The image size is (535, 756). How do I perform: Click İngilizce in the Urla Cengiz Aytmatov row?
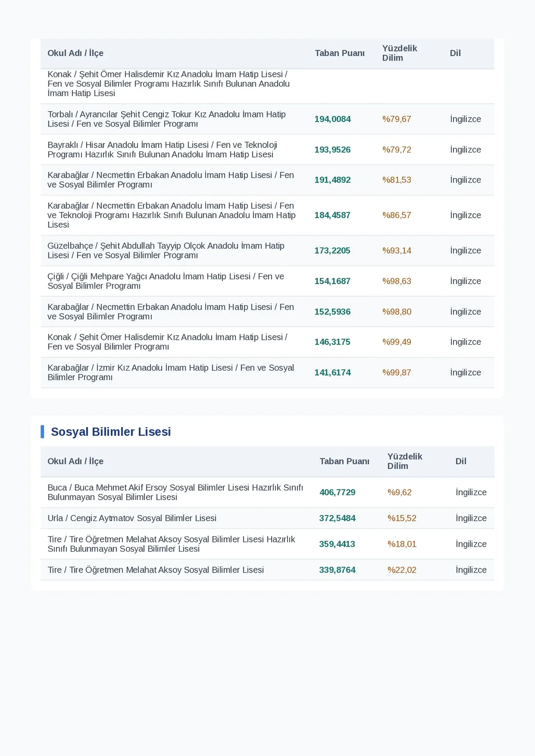(471, 518)
